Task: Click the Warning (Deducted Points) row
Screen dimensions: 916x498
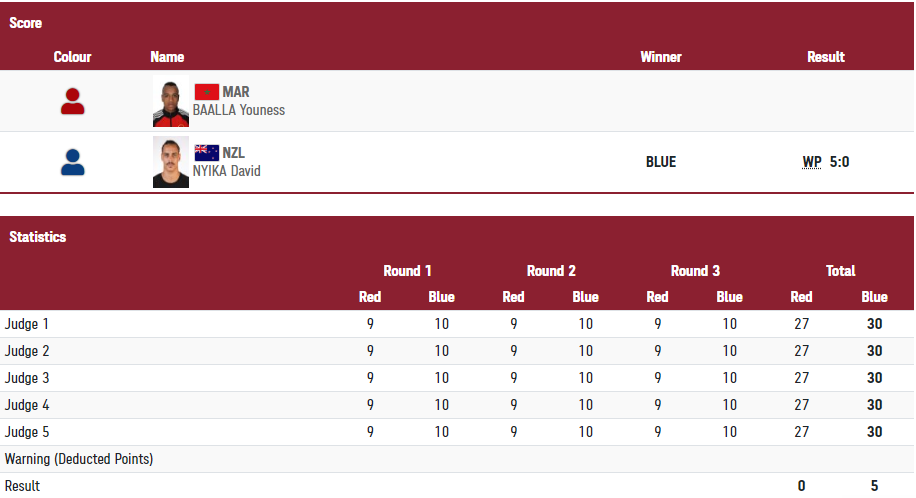Action: point(79,459)
